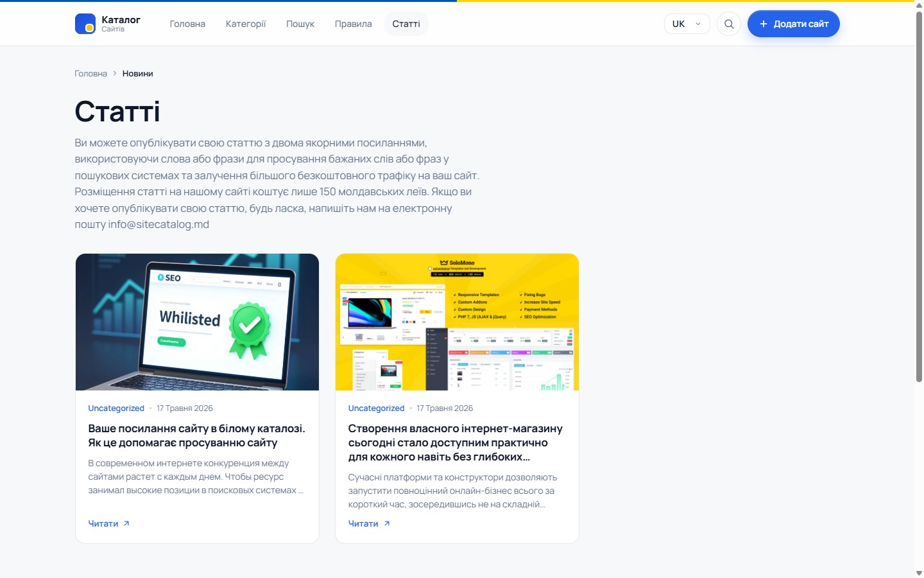Open the UK language dropdown

(687, 24)
